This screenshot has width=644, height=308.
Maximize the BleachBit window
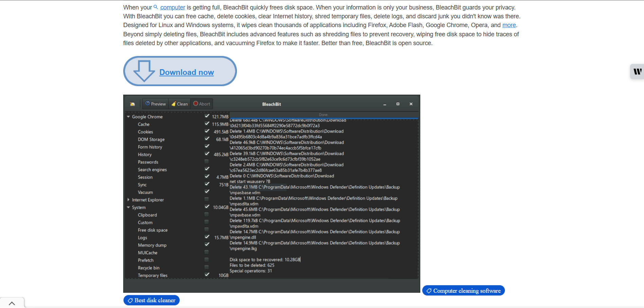pos(398,104)
